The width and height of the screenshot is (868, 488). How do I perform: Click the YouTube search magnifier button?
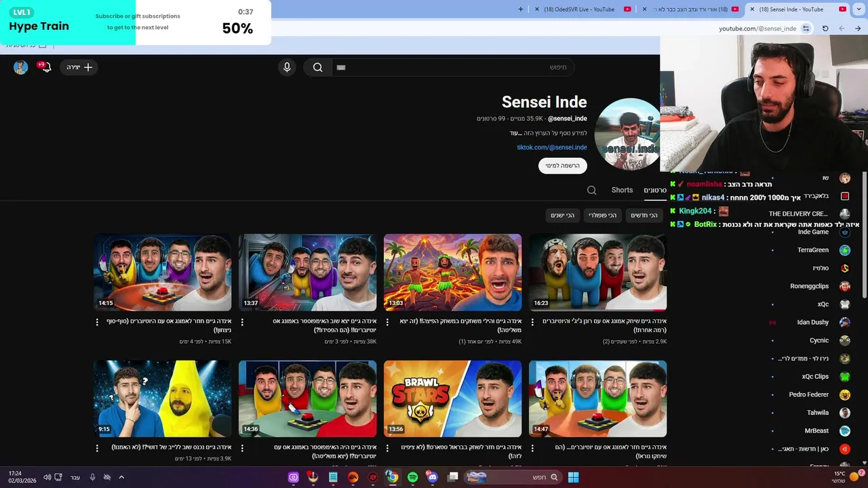tap(317, 67)
